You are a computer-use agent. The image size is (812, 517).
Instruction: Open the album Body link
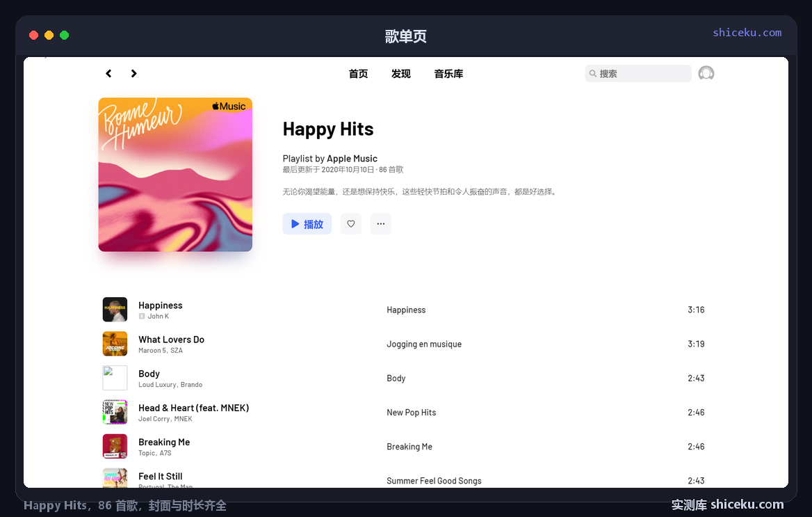(396, 379)
